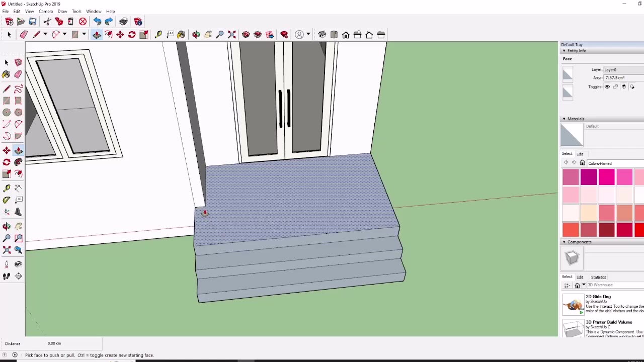This screenshot has width=644, height=362.
Task: Open the File menu
Action: (5, 11)
